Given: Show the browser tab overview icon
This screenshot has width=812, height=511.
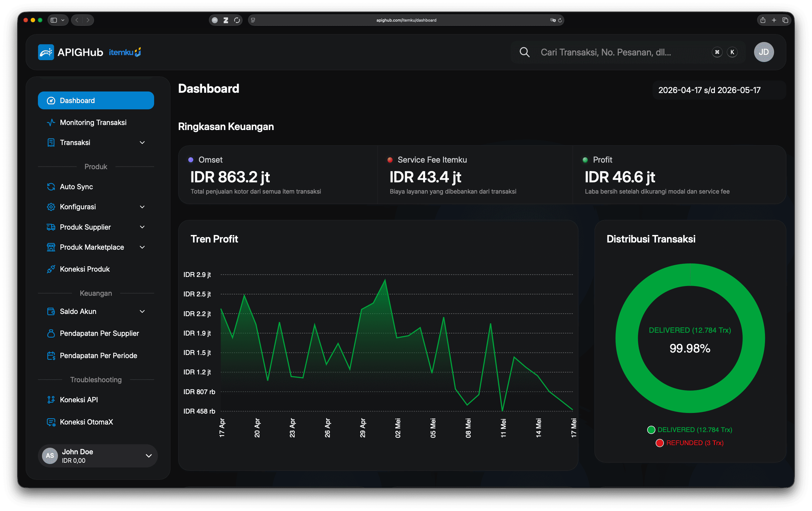Looking at the screenshot, I should click(x=785, y=20).
